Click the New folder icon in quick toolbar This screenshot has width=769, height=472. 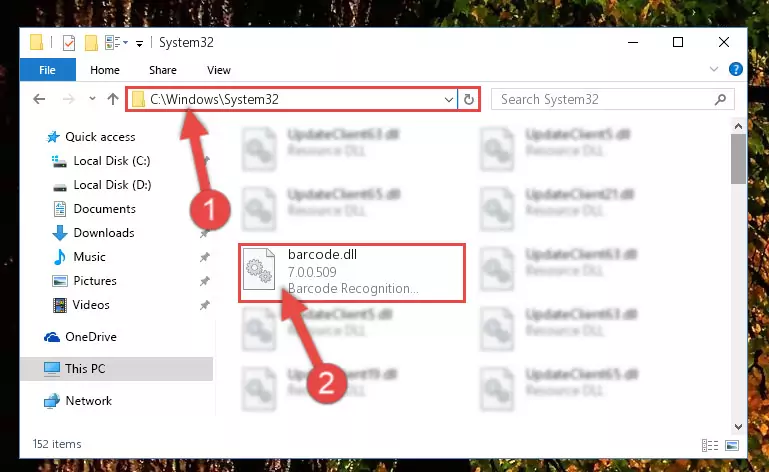(x=91, y=43)
